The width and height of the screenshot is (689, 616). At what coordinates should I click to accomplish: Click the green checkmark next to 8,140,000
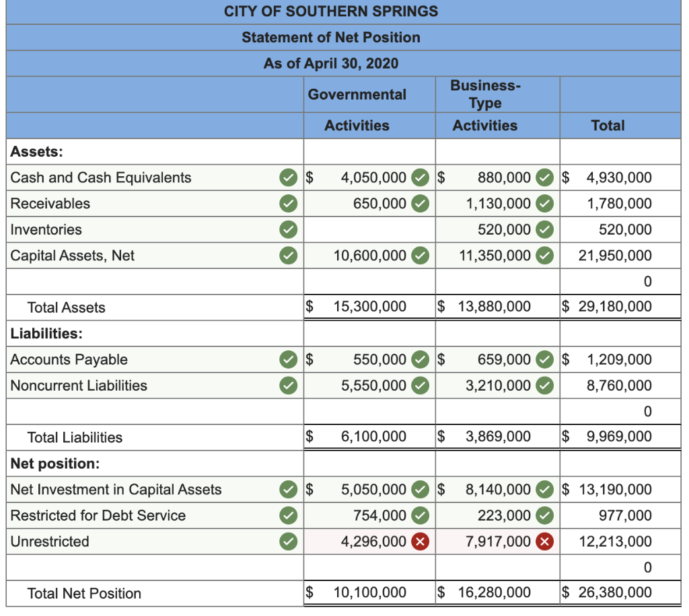point(545,489)
